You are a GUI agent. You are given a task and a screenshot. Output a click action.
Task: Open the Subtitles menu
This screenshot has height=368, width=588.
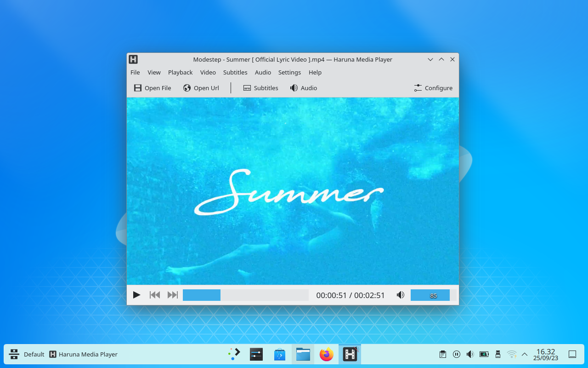tap(235, 72)
